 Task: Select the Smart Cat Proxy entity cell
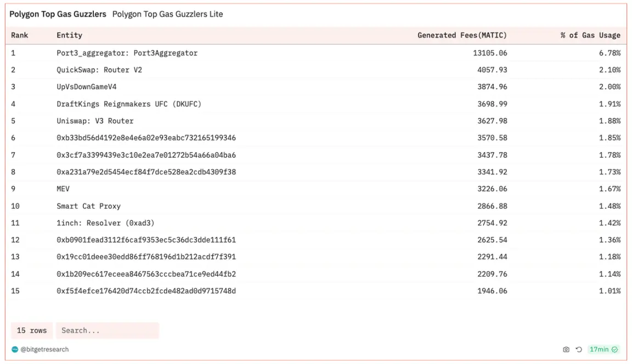[x=88, y=206]
